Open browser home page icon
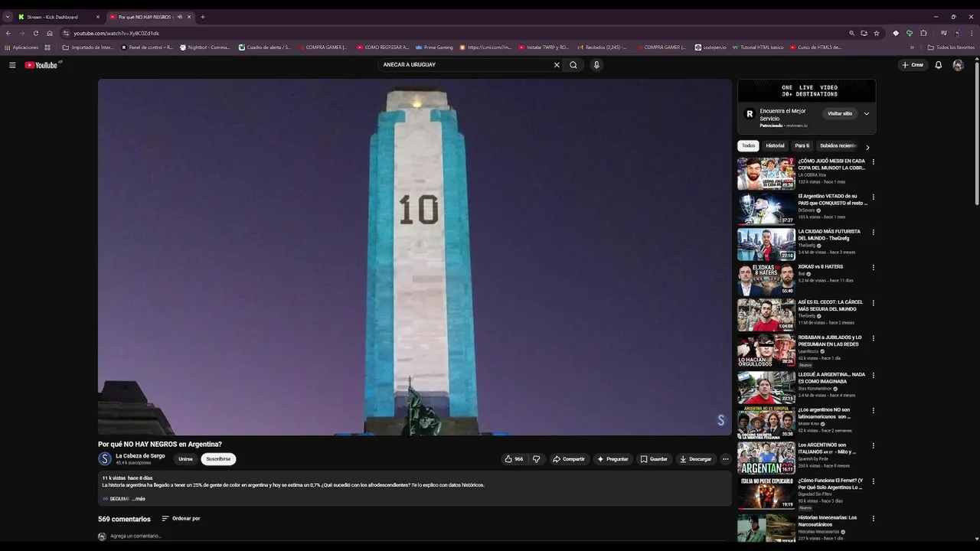The image size is (980, 551). pyautogui.click(x=50, y=33)
